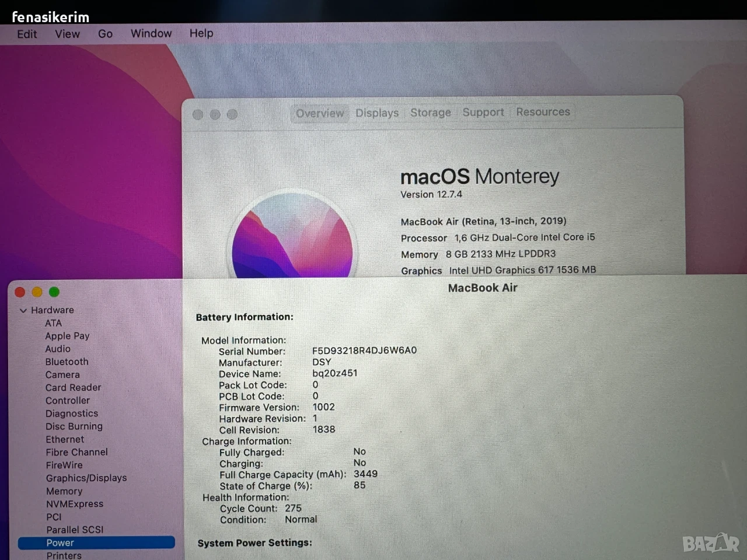Open the Window menu

tap(151, 33)
